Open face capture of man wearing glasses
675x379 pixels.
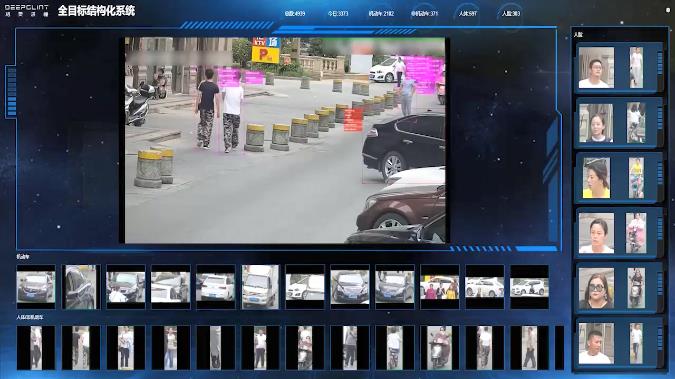point(596,68)
